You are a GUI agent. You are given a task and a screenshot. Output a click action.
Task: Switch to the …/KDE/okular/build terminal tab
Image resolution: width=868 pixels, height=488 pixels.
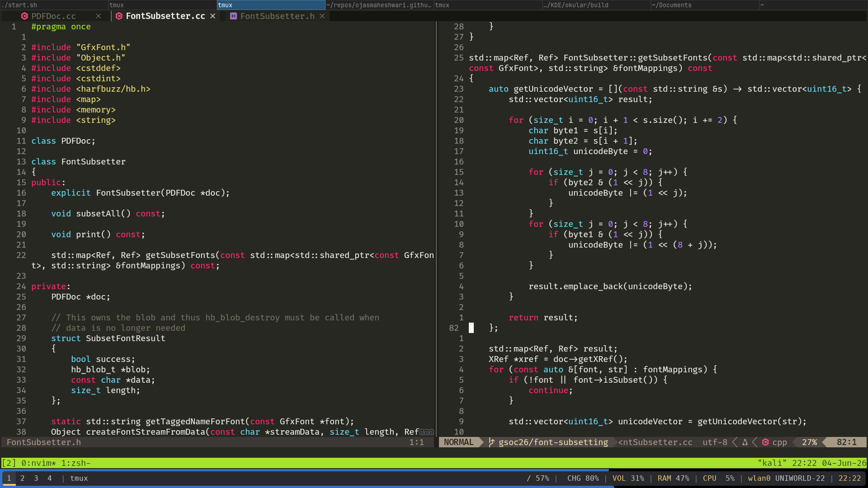pyautogui.click(x=596, y=5)
